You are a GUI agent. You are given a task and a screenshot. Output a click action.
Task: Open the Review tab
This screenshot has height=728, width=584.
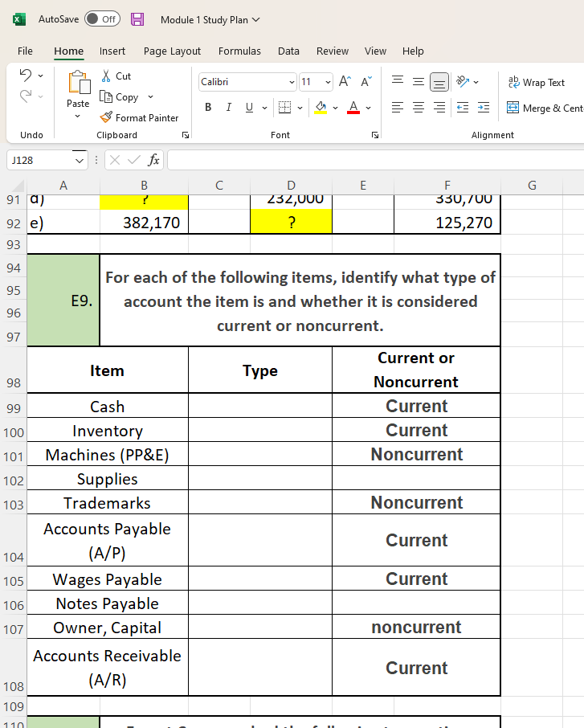[x=333, y=51]
